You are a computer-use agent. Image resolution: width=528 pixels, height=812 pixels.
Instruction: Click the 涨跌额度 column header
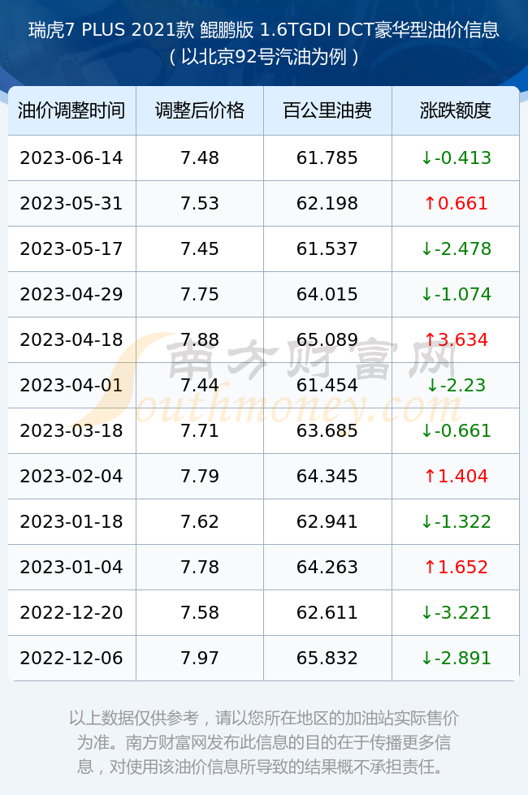click(x=456, y=110)
